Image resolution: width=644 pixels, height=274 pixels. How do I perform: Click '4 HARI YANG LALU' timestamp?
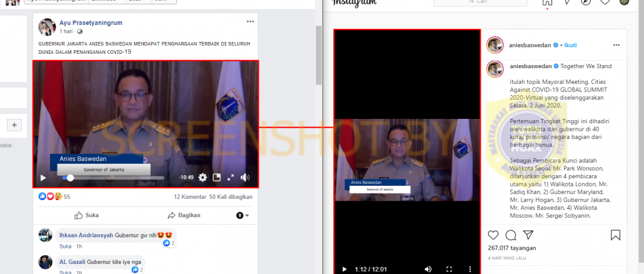507,258
